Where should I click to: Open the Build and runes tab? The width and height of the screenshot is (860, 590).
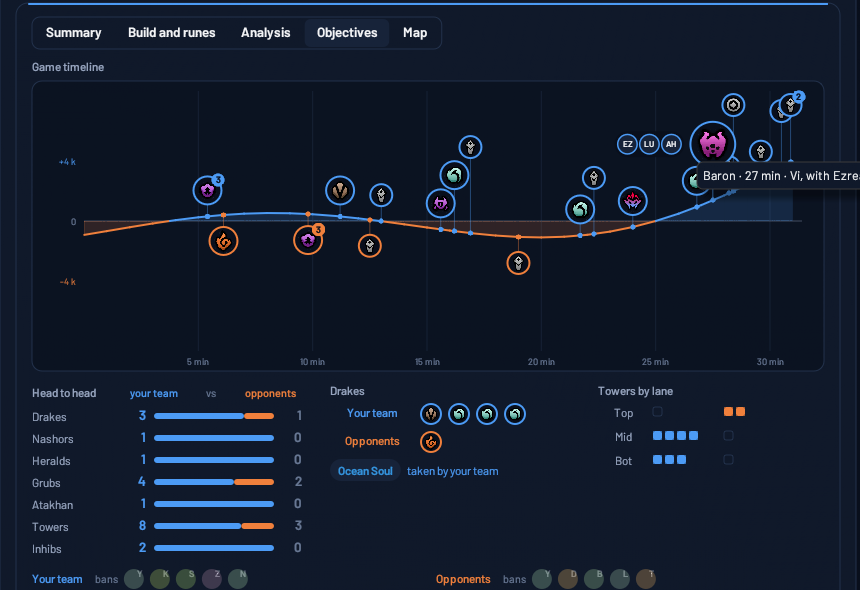pos(172,33)
